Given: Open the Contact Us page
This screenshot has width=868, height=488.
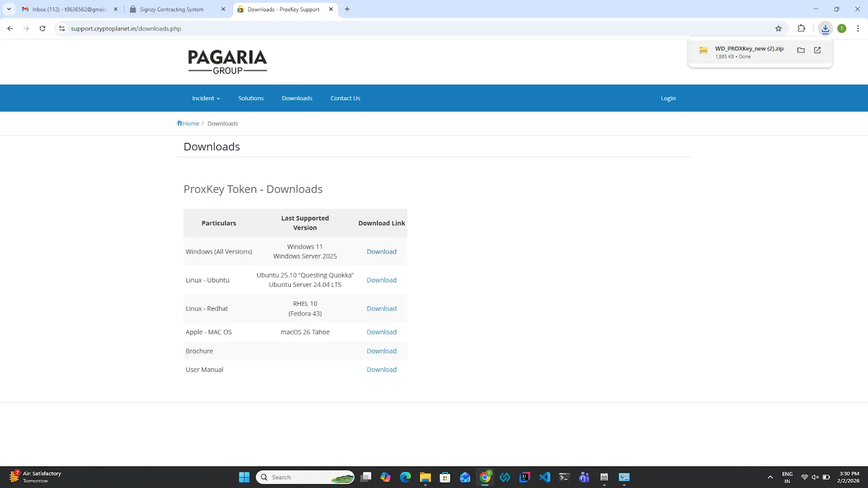Looking at the screenshot, I should tap(346, 98).
